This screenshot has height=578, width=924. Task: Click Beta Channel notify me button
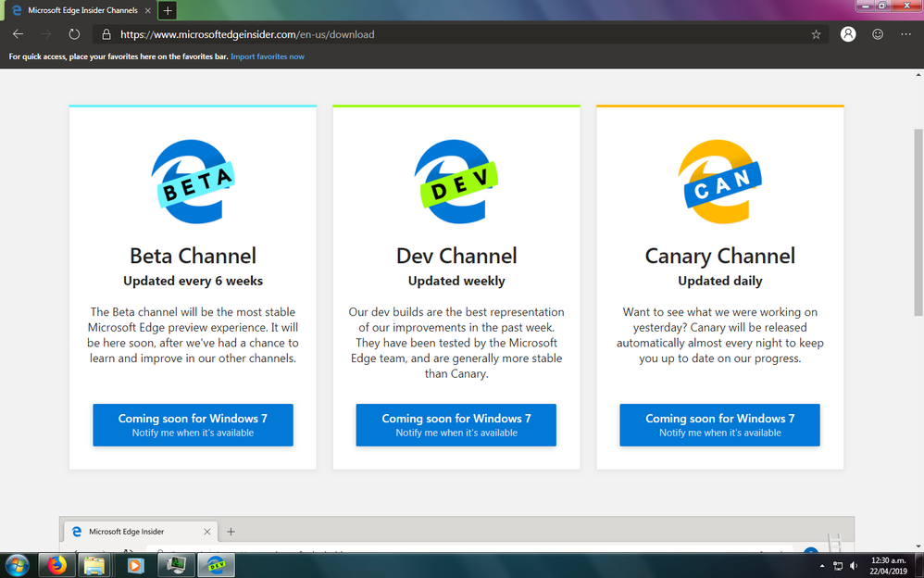pos(193,425)
